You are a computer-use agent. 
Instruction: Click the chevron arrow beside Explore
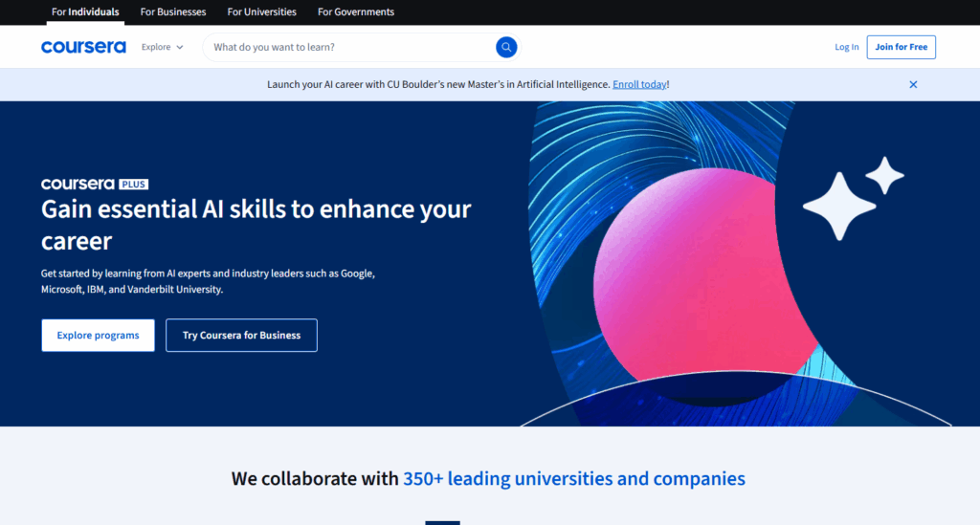coord(180,47)
